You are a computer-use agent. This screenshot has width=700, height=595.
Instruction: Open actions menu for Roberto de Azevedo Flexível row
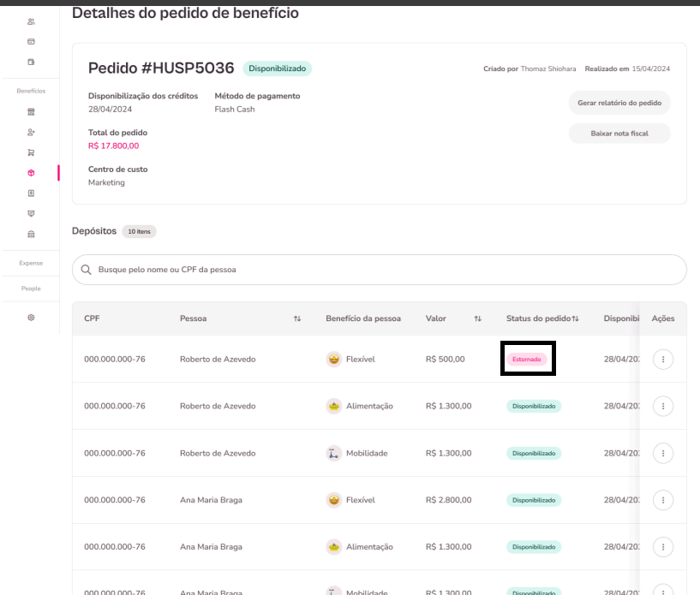(x=663, y=359)
